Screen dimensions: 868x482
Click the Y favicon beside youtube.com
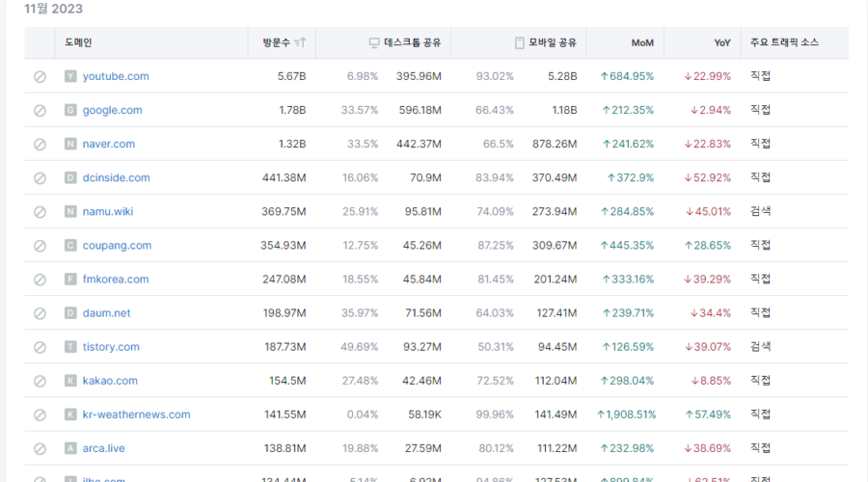point(70,76)
